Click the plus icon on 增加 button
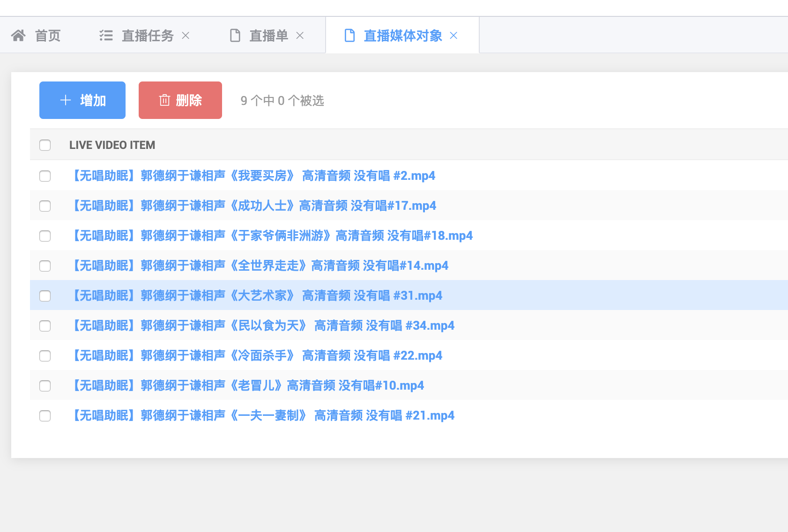Screen dimensions: 788x532 [66, 100]
